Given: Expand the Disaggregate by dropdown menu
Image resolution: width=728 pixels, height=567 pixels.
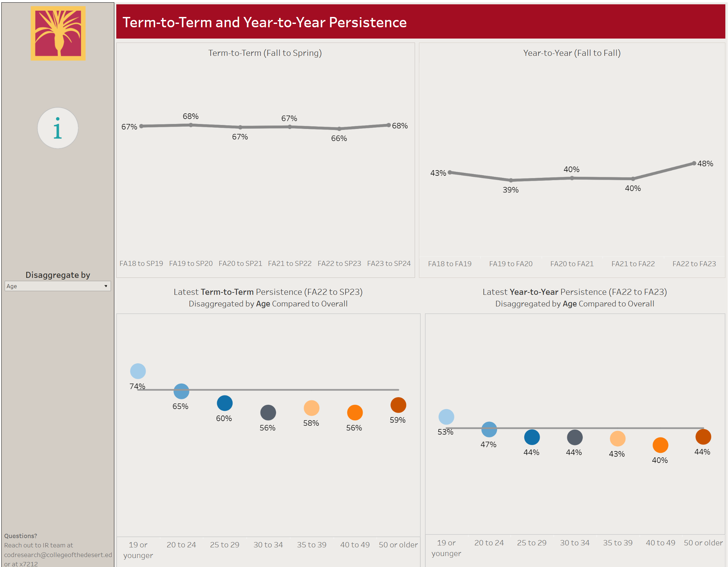Looking at the screenshot, I should pos(103,286).
